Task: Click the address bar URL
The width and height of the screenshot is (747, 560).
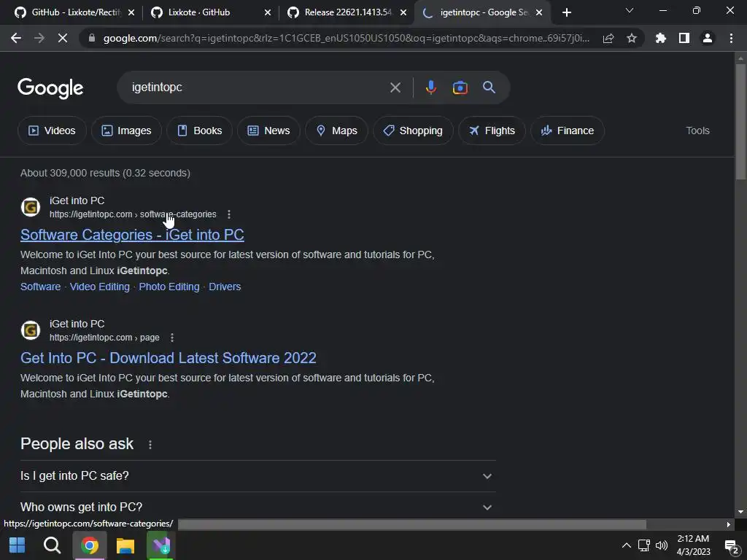Action: [347, 38]
